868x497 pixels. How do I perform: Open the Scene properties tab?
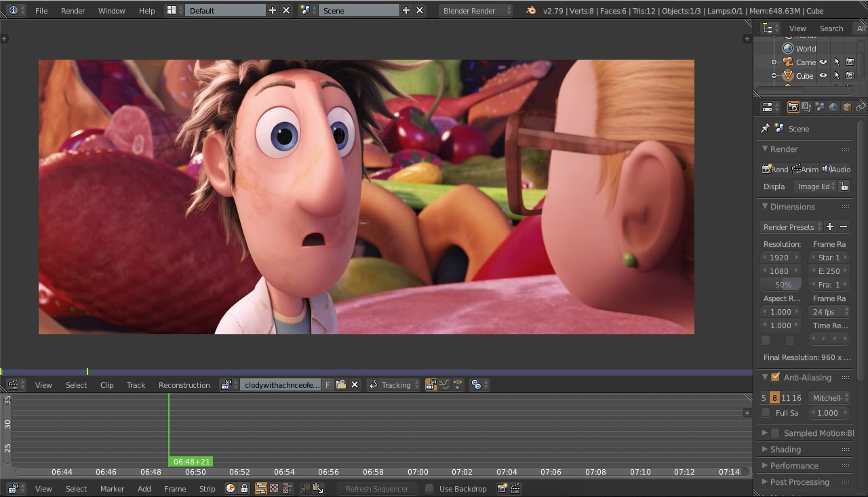pos(820,107)
